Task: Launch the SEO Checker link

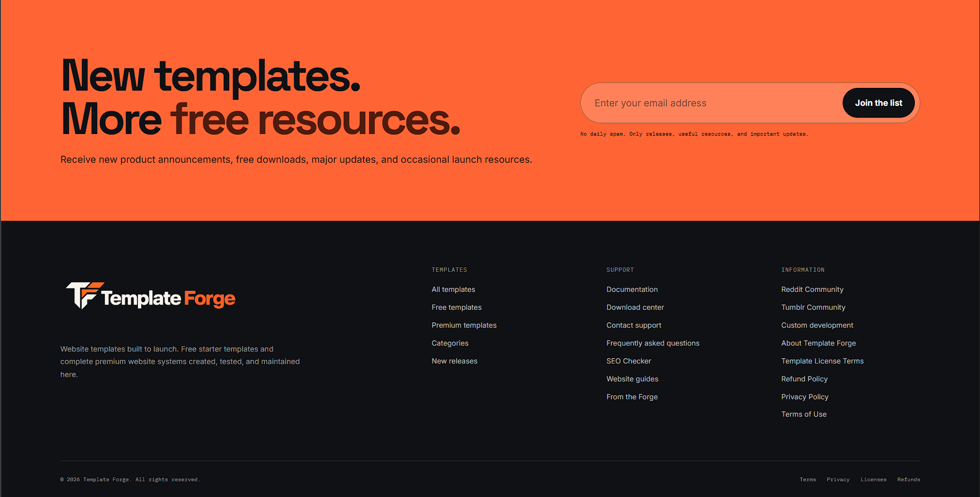Action: [629, 361]
